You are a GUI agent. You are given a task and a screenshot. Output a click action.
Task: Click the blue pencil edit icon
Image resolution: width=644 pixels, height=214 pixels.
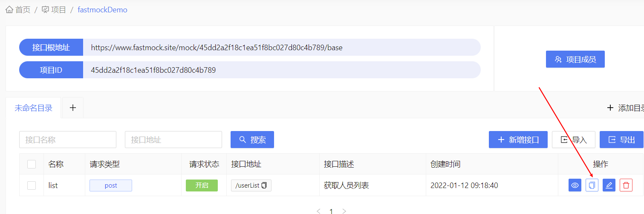(x=609, y=185)
